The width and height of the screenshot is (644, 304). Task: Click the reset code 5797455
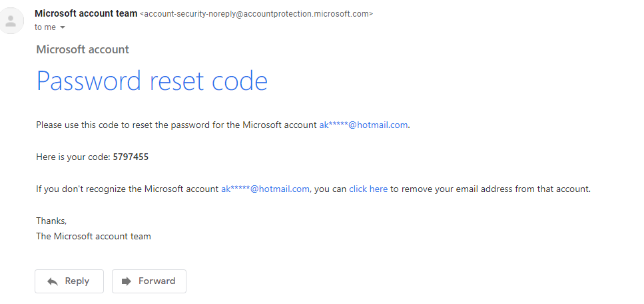pos(131,157)
